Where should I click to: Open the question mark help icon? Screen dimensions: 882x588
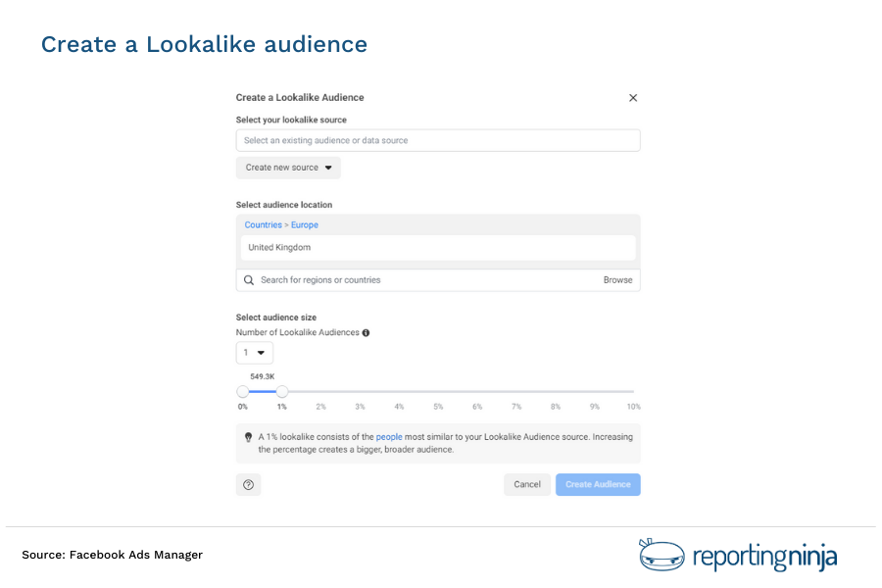(x=248, y=484)
